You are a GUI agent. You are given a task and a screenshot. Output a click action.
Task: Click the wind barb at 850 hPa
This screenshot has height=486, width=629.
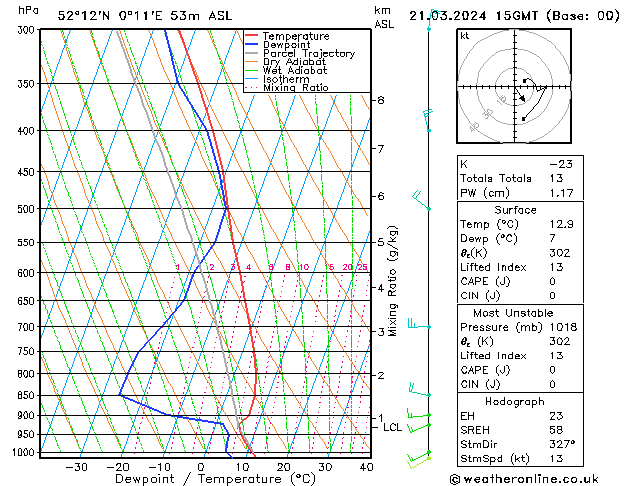point(420,390)
